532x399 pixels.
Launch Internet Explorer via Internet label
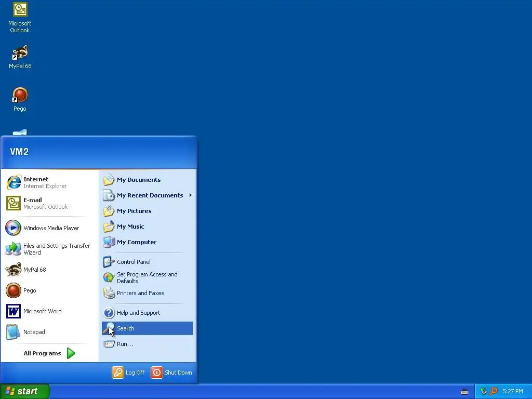click(36, 179)
